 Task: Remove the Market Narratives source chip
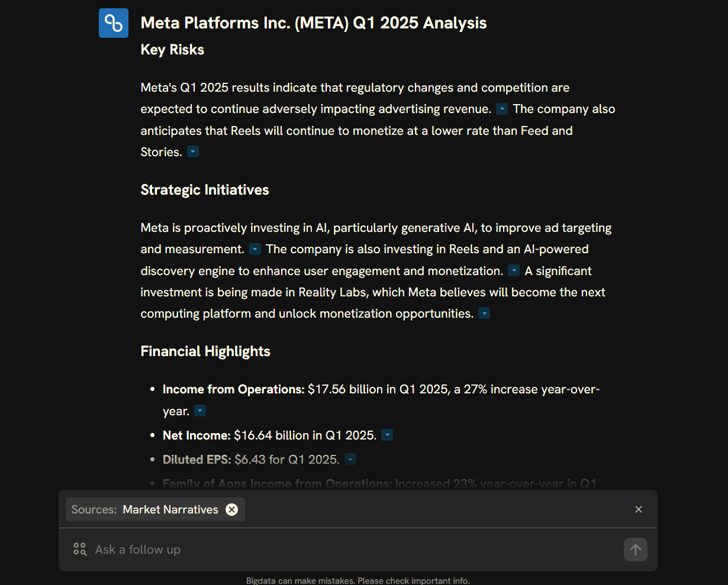pyautogui.click(x=231, y=509)
